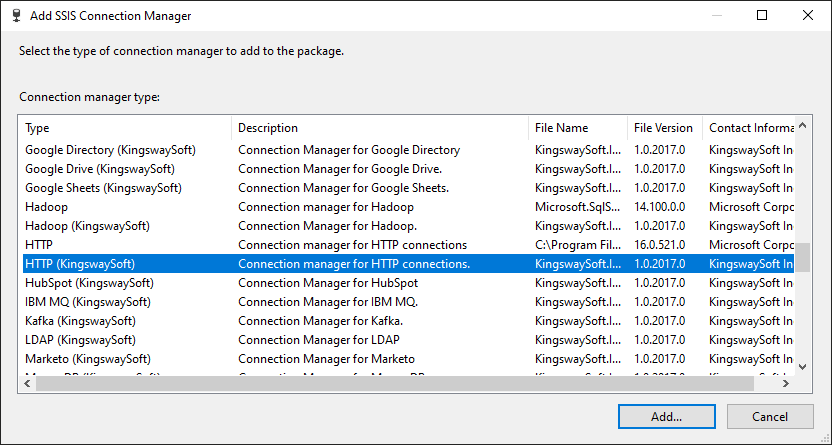Click horizontal scrollbar left arrow
The image size is (832, 445).
click(27, 383)
